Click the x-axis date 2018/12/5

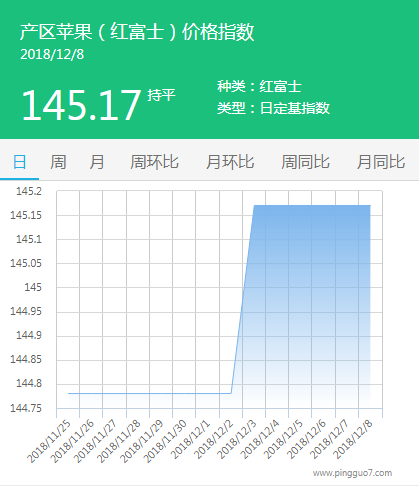(283, 440)
